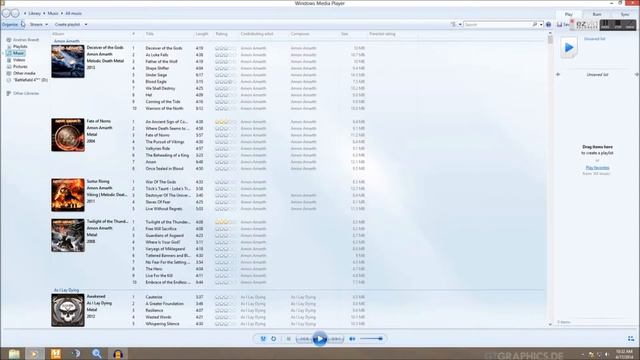
Task: Sort by the Size column header
Action: coord(345,34)
